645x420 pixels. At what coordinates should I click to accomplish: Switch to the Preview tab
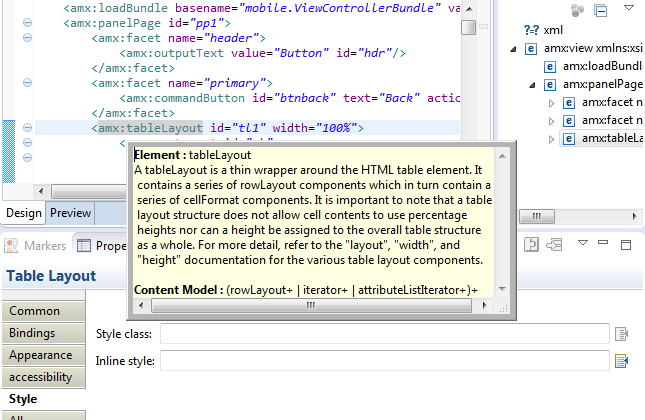tap(70, 213)
